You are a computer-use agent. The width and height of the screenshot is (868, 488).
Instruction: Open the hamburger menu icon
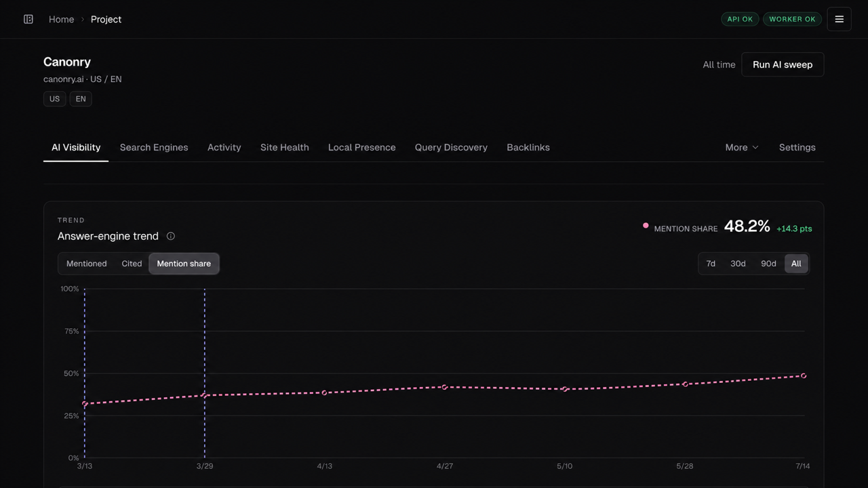coord(839,19)
